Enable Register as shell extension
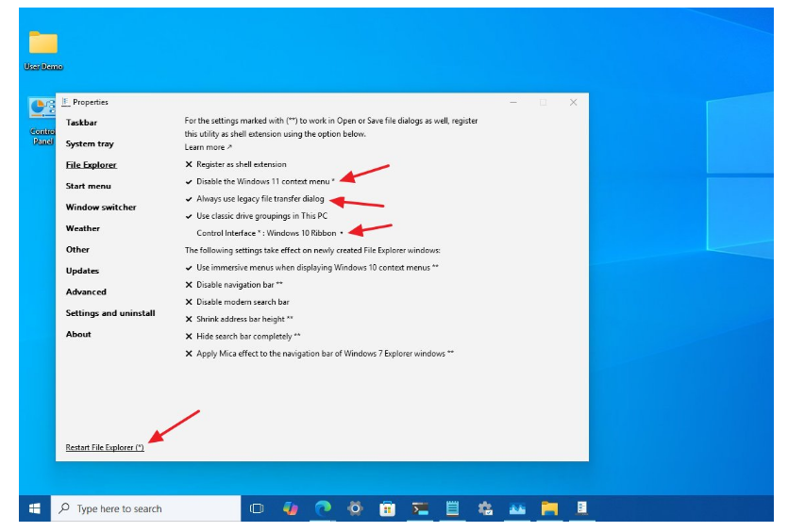Image resolution: width=788 pixels, height=532 pixels. coord(241,164)
